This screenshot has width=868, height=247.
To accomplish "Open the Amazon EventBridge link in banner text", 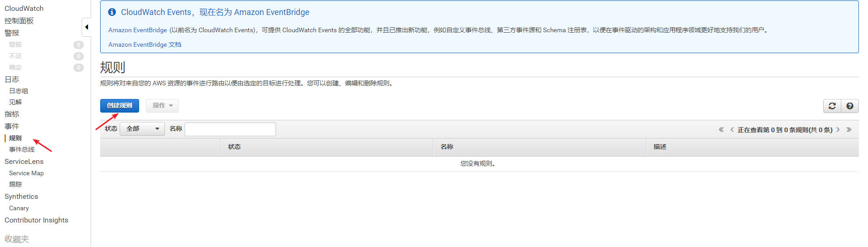I will pos(138,30).
